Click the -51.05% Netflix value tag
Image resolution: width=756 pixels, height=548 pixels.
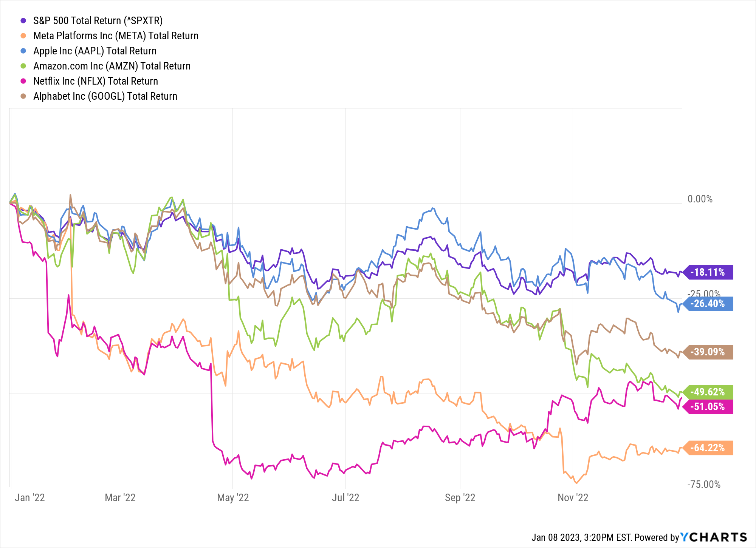(x=708, y=407)
